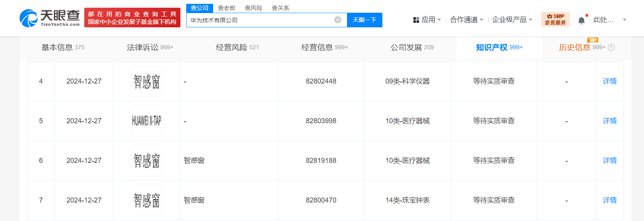Switch to the 查风险 search tab

coord(254,8)
